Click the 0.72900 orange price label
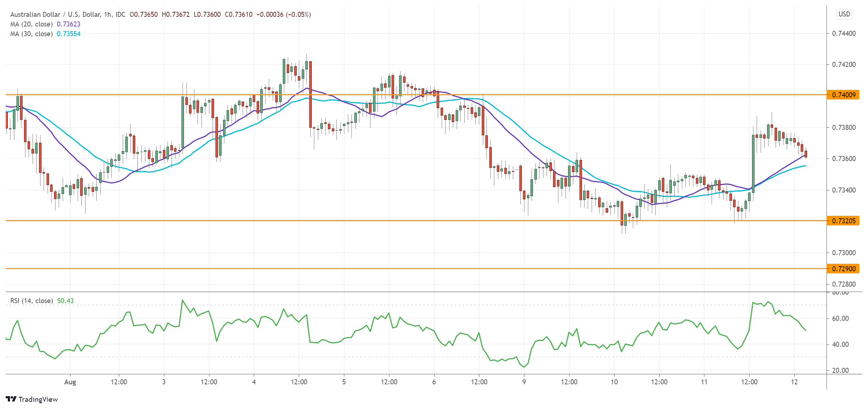The image size is (868, 409). point(843,269)
